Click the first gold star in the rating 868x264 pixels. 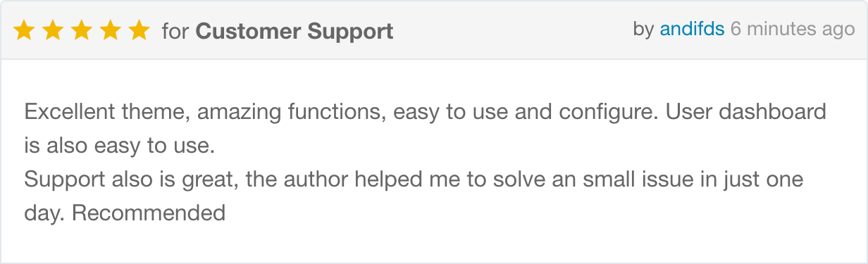(x=25, y=30)
